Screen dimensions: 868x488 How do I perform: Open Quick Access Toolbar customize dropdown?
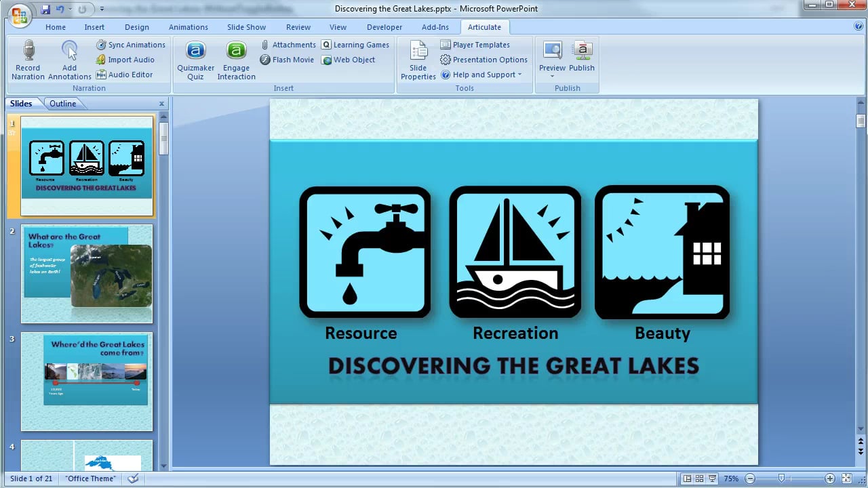pos(102,9)
